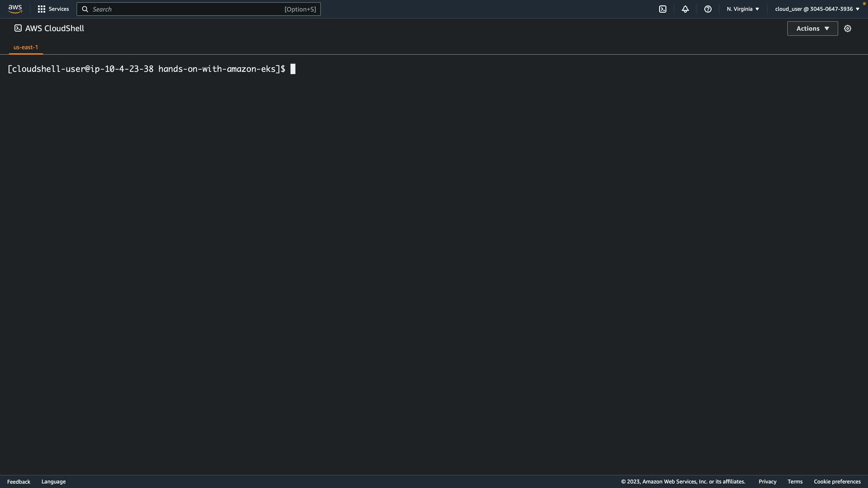Viewport: 868px width, 488px height.
Task: Open the notifications bell icon
Action: coord(685,9)
